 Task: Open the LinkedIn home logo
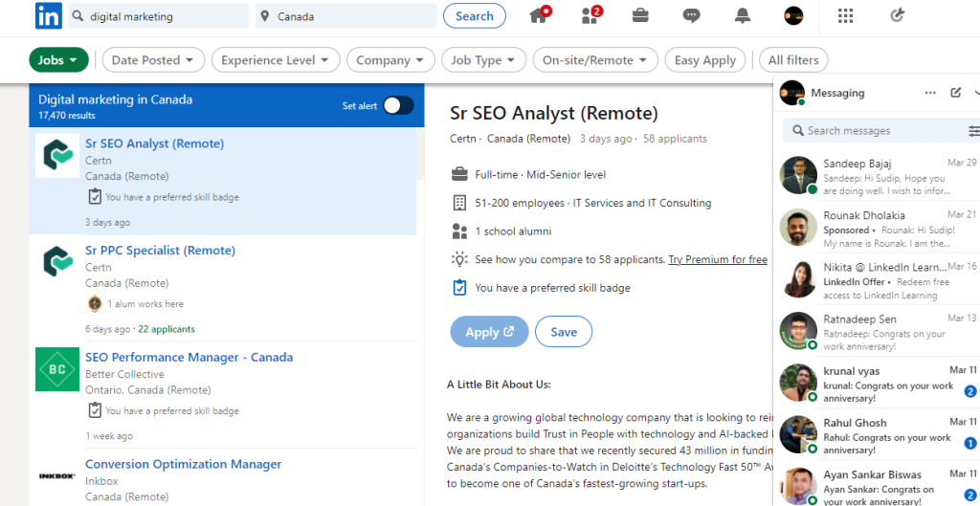[x=48, y=15]
